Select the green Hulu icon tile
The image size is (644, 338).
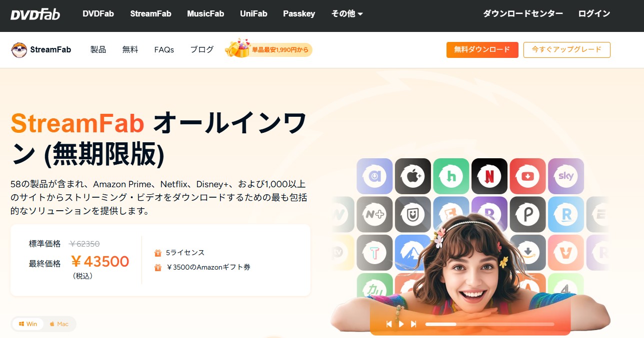tap(451, 176)
